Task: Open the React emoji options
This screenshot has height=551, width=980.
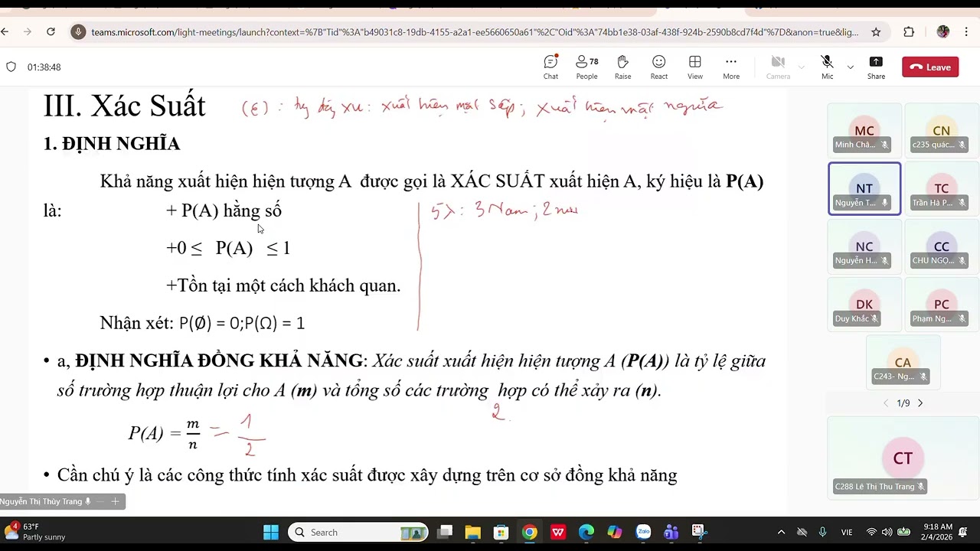Action: pyautogui.click(x=658, y=67)
